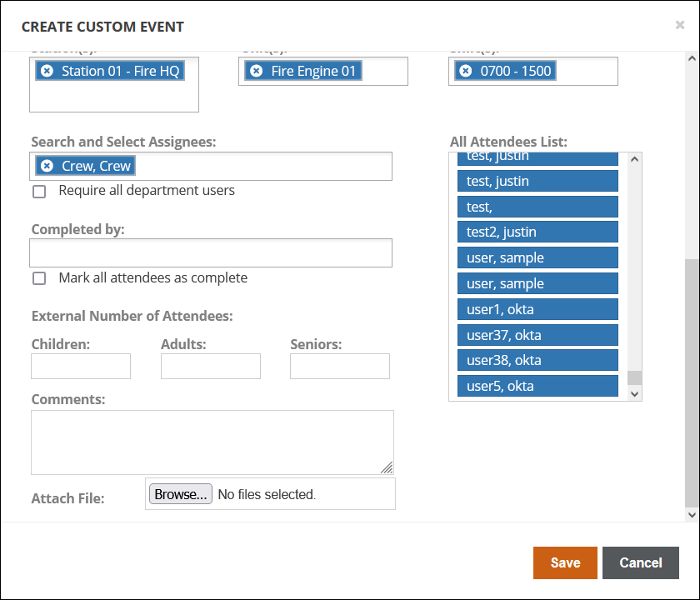This screenshot has height=600, width=700.
Task: Click the Save button
Action: point(565,562)
